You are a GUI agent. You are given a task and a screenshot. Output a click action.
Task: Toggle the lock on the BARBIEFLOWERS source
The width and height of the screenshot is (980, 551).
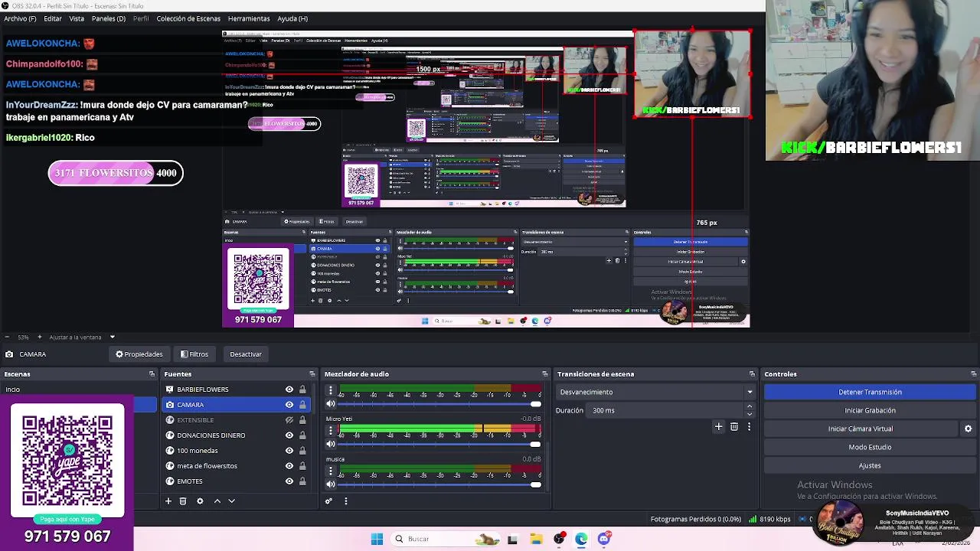point(302,390)
